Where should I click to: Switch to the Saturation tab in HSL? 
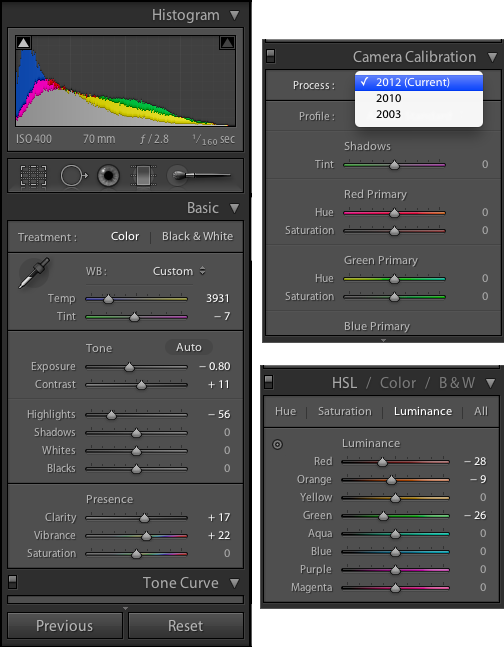coord(345,411)
